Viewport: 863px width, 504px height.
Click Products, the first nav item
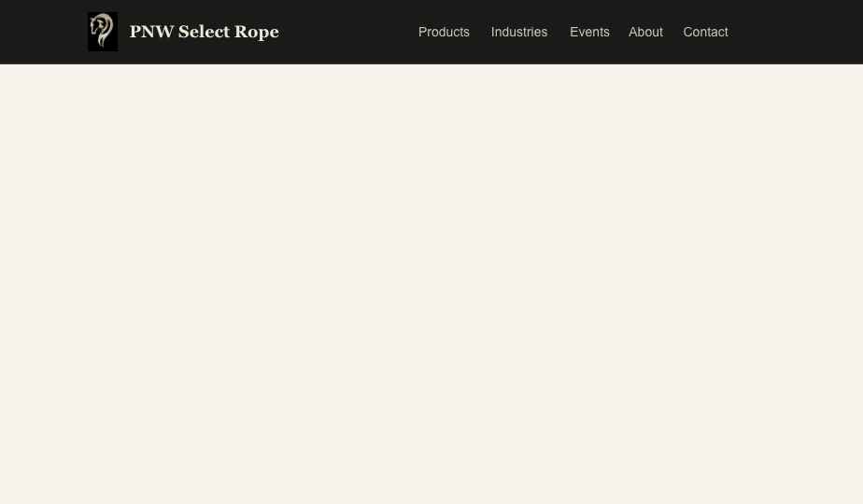point(444,32)
